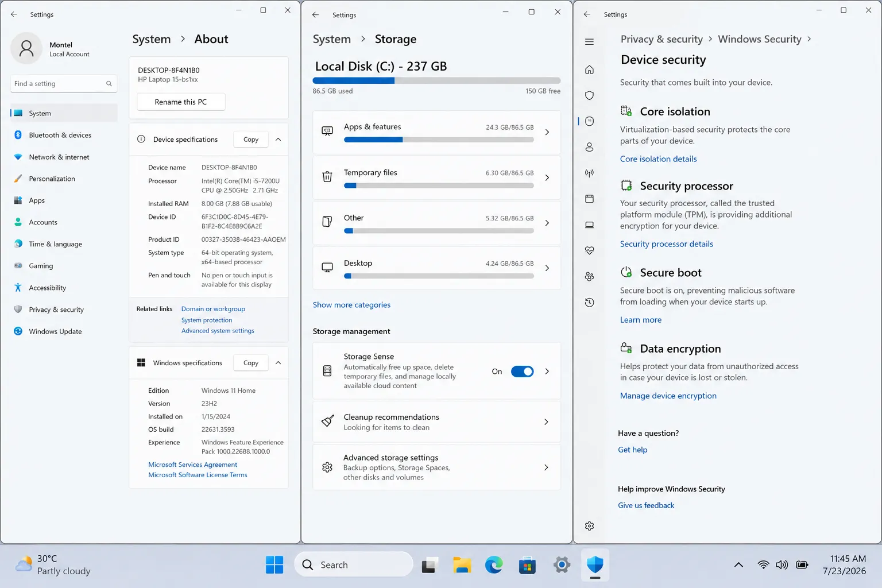Screen dimensions: 882x588
Task: Launch File Explorer from the taskbar
Action: click(x=462, y=566)
